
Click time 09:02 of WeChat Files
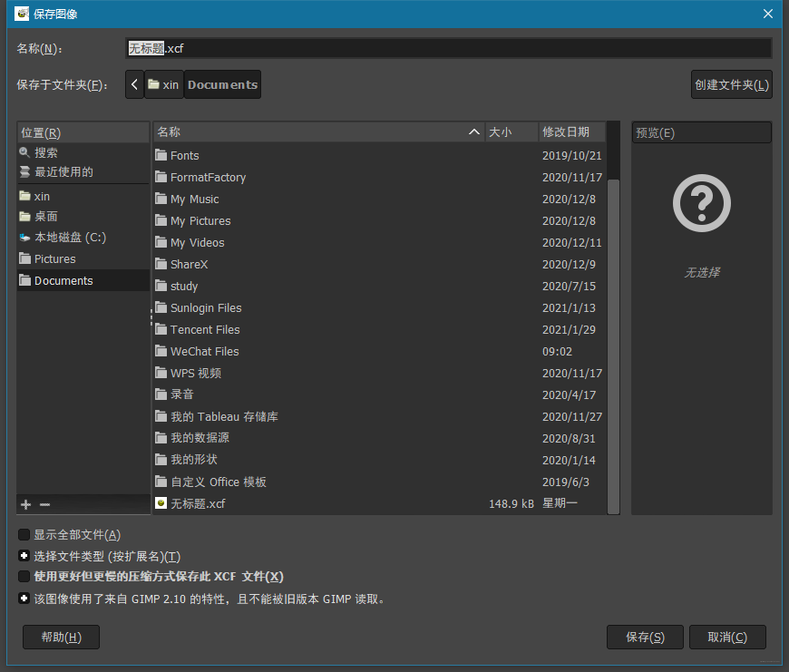[x=557, y=351]
